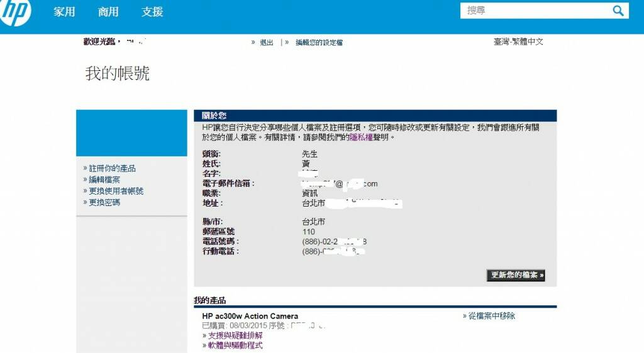Open the 家用 menu
Screen dimensions: 644x353
click(64, 11)
